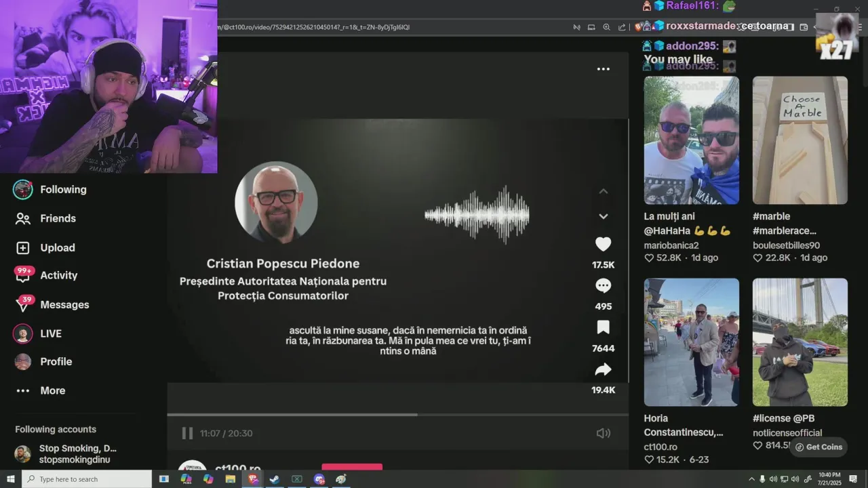Screen dimensions: 868x488
Task: Click the browser zoom magnifier icon
Action: (606, 27)
